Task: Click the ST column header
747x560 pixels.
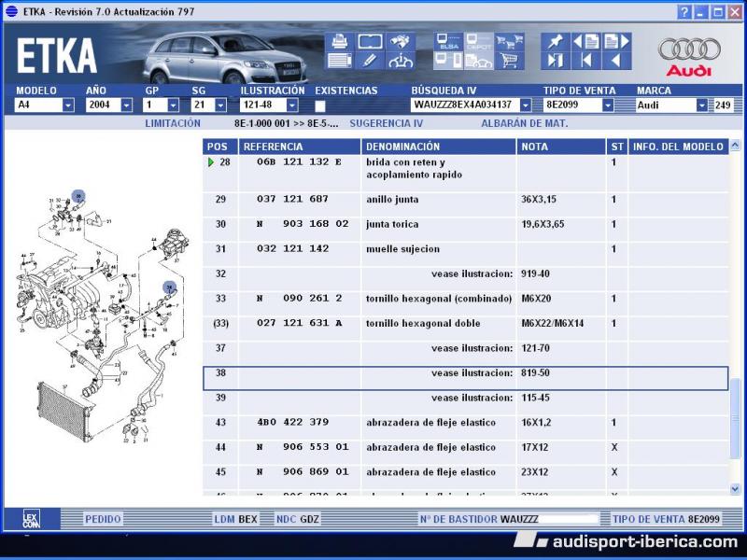Action: (x=617, y=147)
